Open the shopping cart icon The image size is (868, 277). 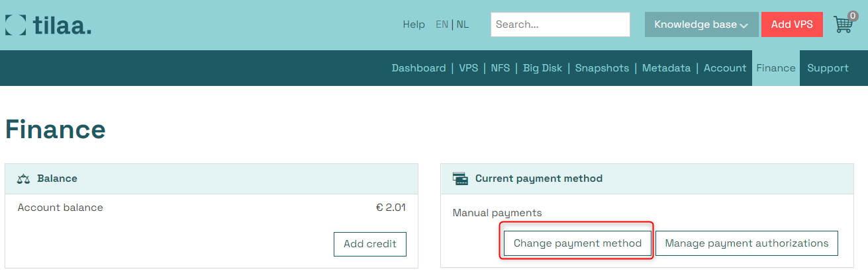pos(844,24)
